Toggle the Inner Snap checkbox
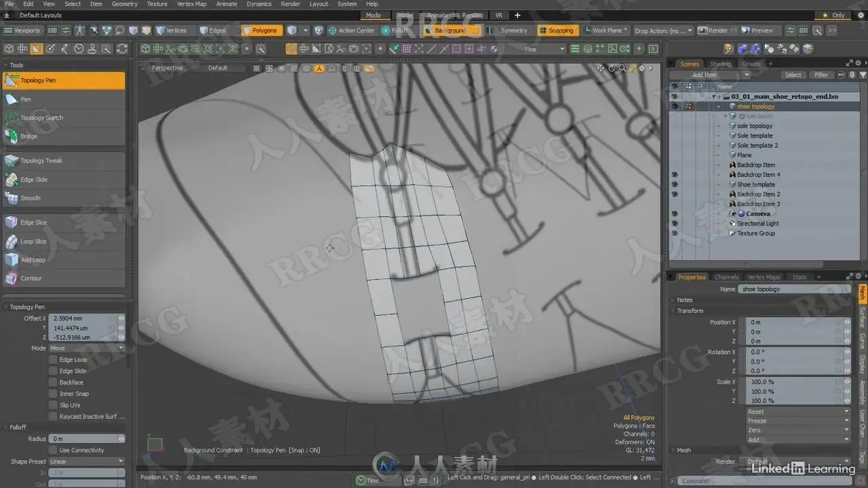 53,394
